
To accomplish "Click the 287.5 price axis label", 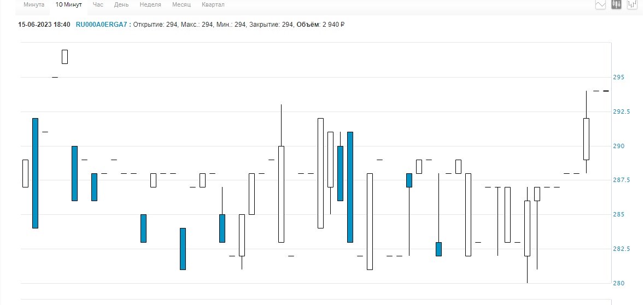I will [x=621, y=180].
